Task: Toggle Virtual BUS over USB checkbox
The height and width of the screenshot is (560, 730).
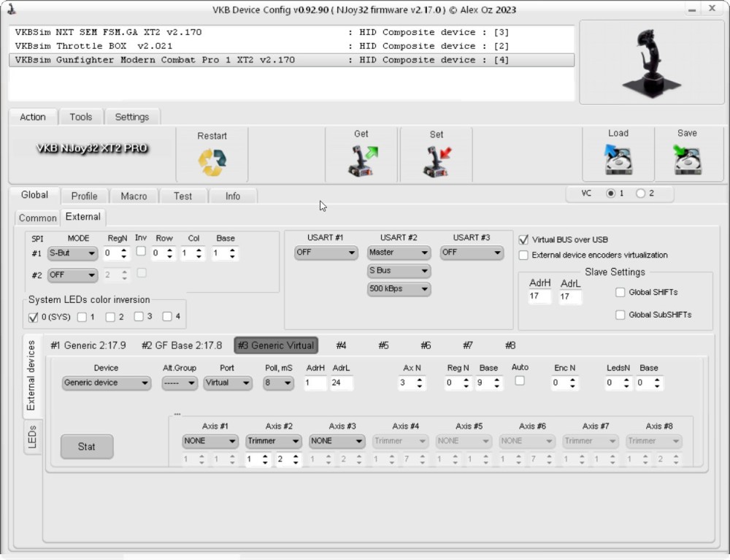Action: [523, 239]
